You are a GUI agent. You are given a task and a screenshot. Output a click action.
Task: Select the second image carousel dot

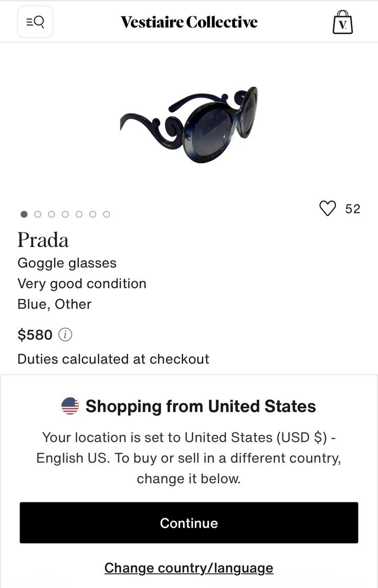click(x=38, y=214)
